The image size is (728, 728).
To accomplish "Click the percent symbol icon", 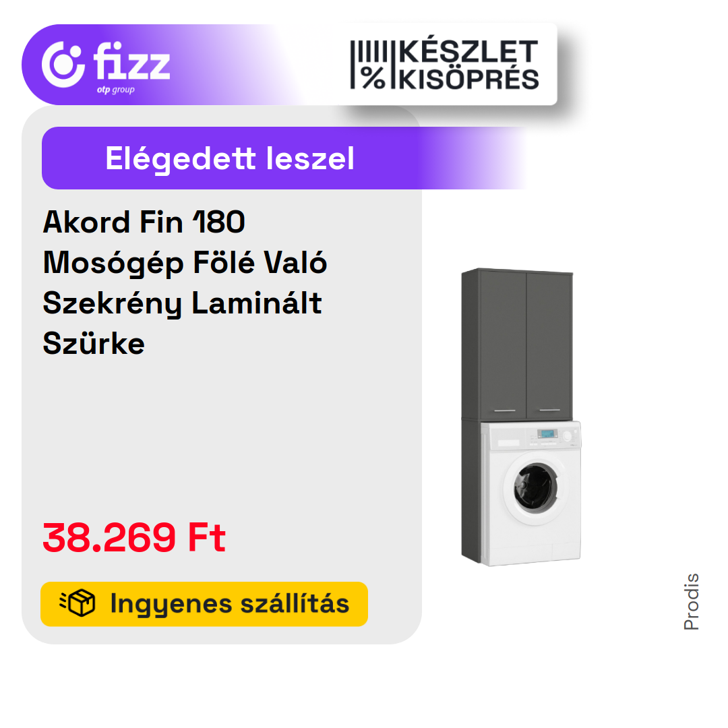I will (373, 78).
